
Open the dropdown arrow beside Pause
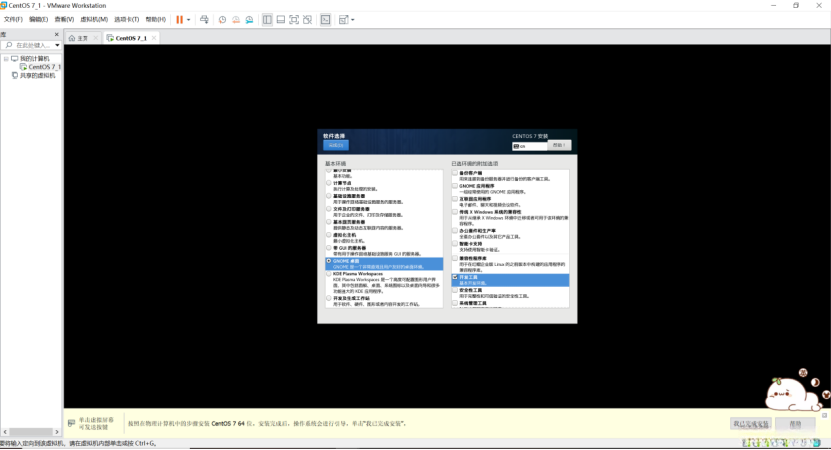(189, 20)
